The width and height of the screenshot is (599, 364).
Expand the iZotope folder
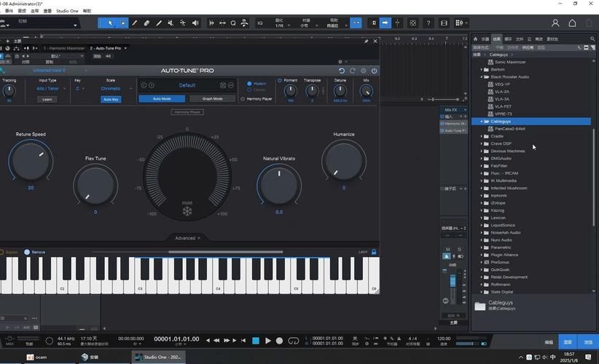(482, 203)
